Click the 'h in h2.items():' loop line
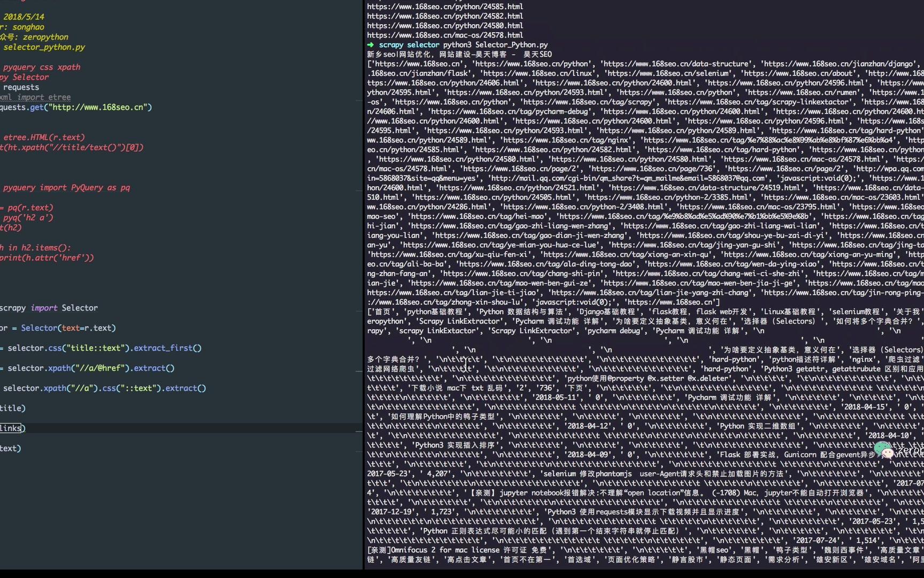The width and height of the screenshot is (924, 578). tap(35, 247)
